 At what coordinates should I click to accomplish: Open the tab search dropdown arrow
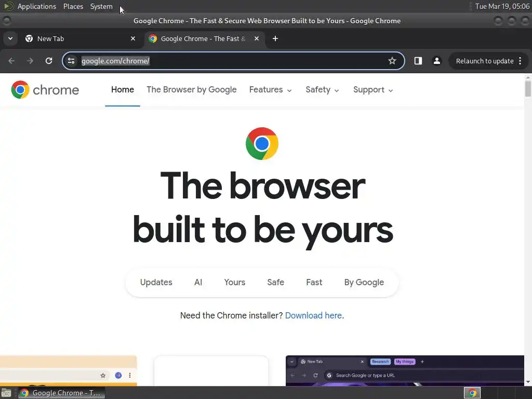click(x=10, y=38)
